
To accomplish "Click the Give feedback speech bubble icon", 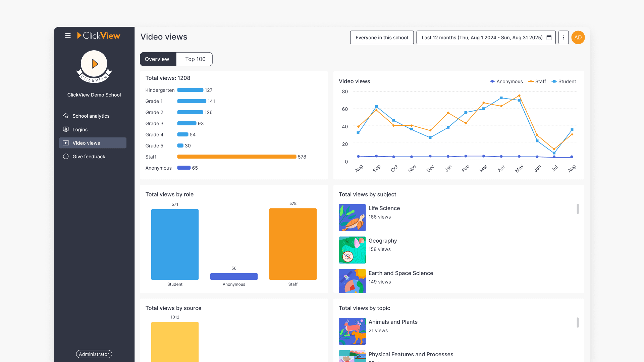I will (x=66, y=157).
